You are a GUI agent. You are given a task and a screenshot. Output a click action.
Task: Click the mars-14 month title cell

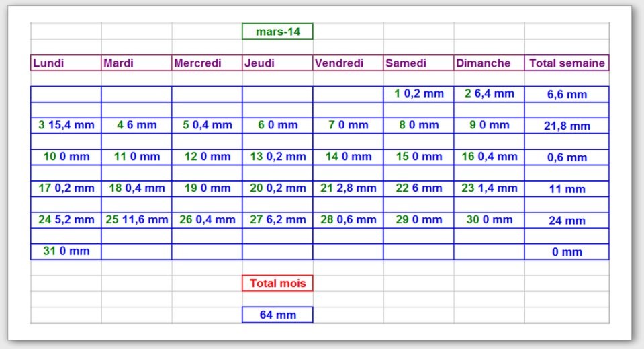(277, 32)
